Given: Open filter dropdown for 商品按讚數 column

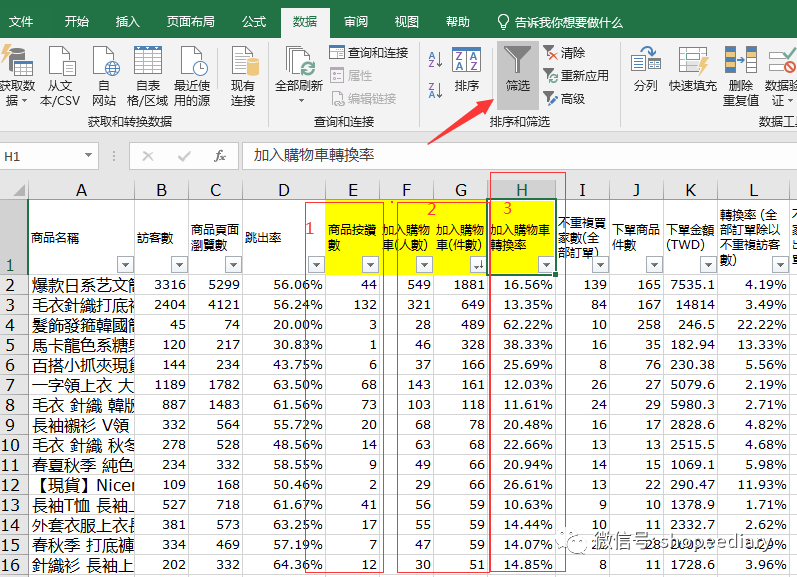Looking at the screenshot, I should (x=370, y=265).
